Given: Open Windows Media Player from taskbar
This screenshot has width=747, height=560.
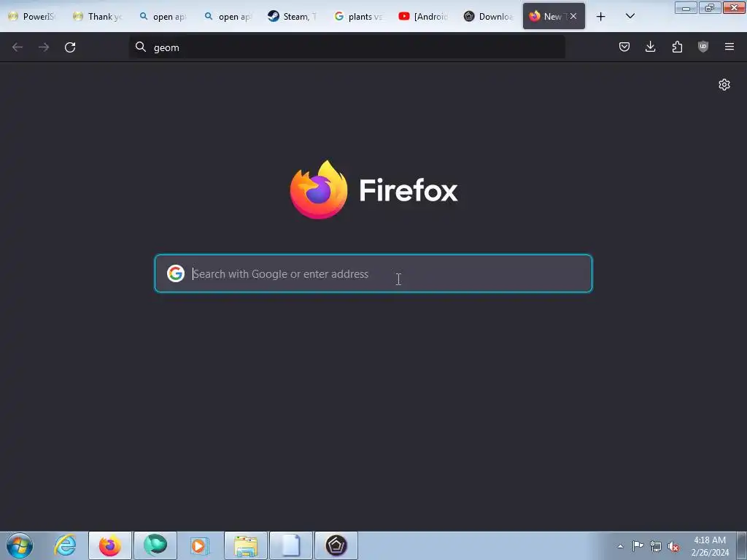Looking at the screenshot, I should tap(200, 545).
